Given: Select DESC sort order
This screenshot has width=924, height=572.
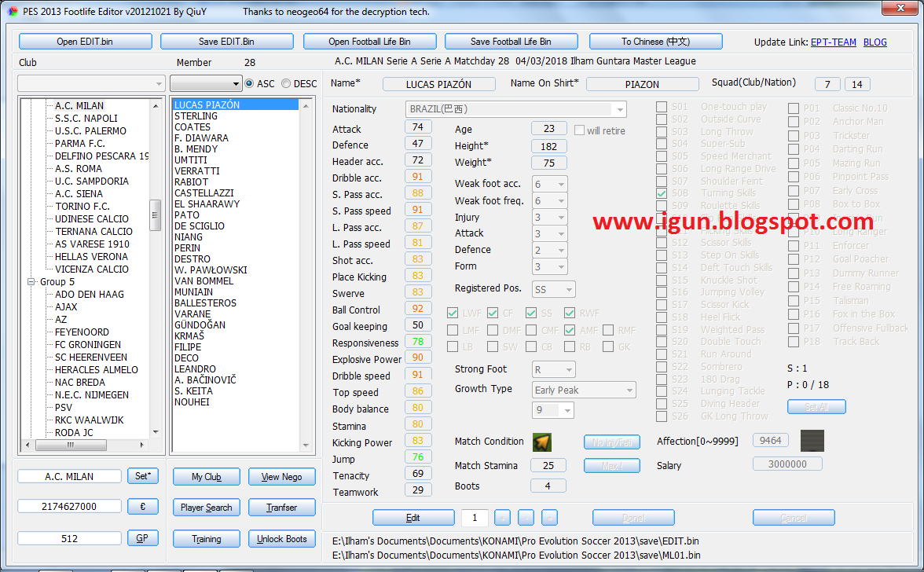Looking at the screenshot, I should 286,83.
